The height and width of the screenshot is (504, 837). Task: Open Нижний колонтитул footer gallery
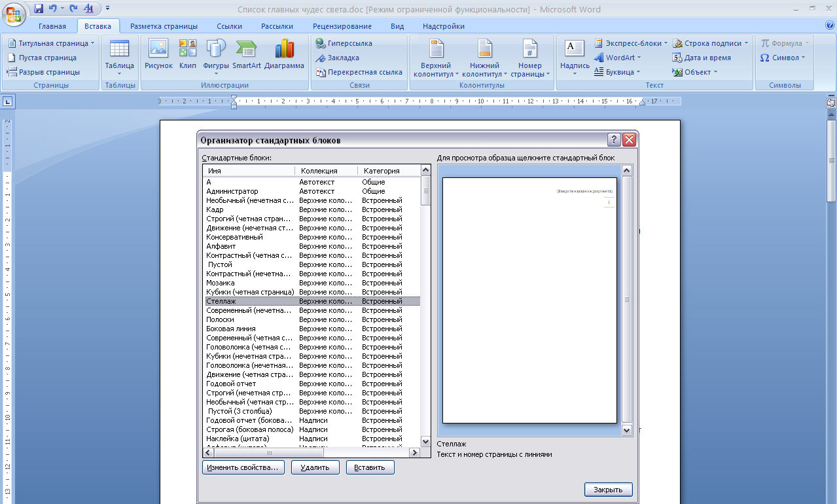click(x=485, y=58)
